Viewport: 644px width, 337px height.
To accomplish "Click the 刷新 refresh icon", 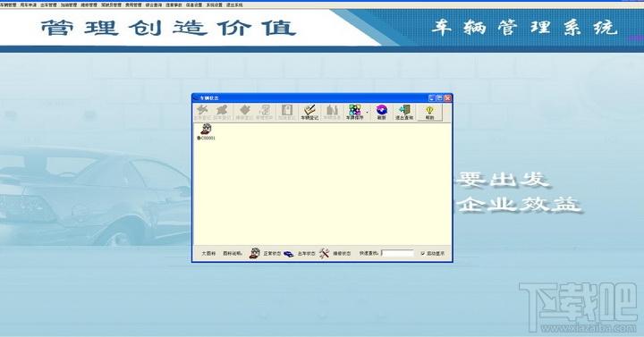I will (x=382, y=112).
